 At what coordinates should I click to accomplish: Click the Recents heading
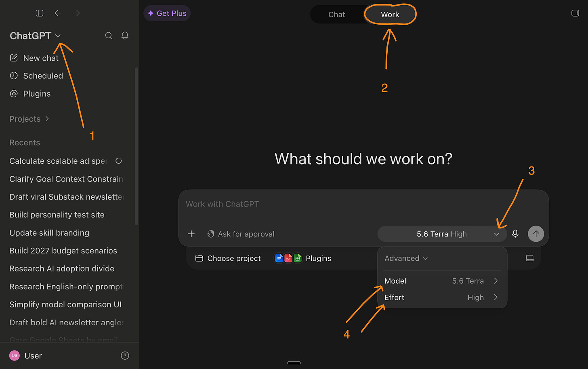pos(25,143)
